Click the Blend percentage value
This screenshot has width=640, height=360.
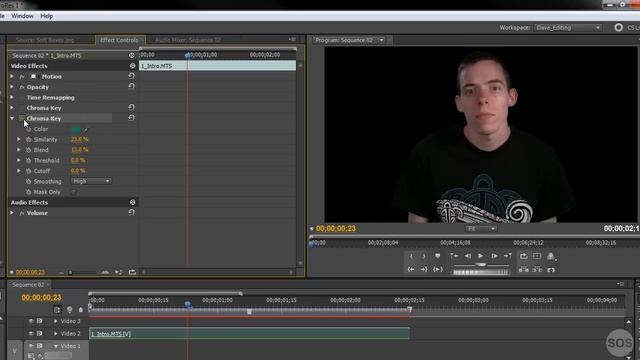click(80, 150)
